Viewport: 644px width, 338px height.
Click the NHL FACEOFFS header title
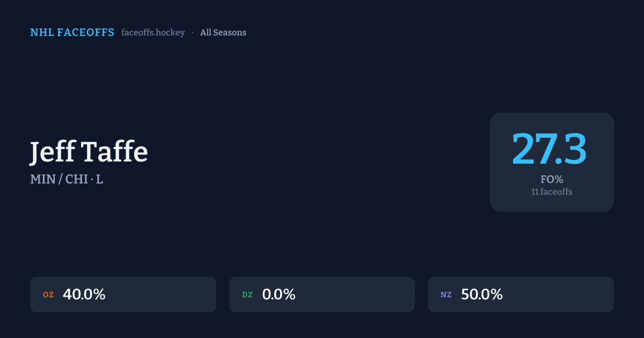click(72, 33)
